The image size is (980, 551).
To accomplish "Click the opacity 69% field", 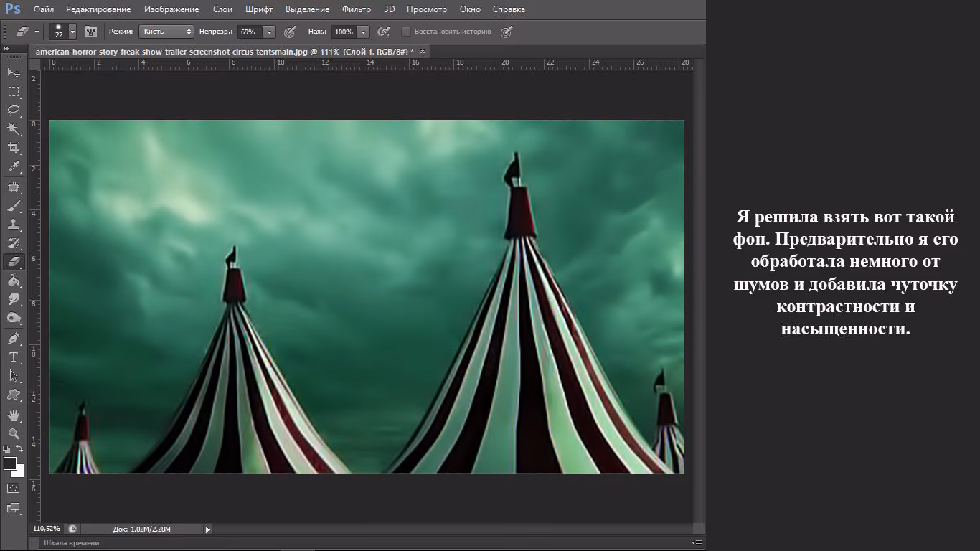I will click(250, 32).
